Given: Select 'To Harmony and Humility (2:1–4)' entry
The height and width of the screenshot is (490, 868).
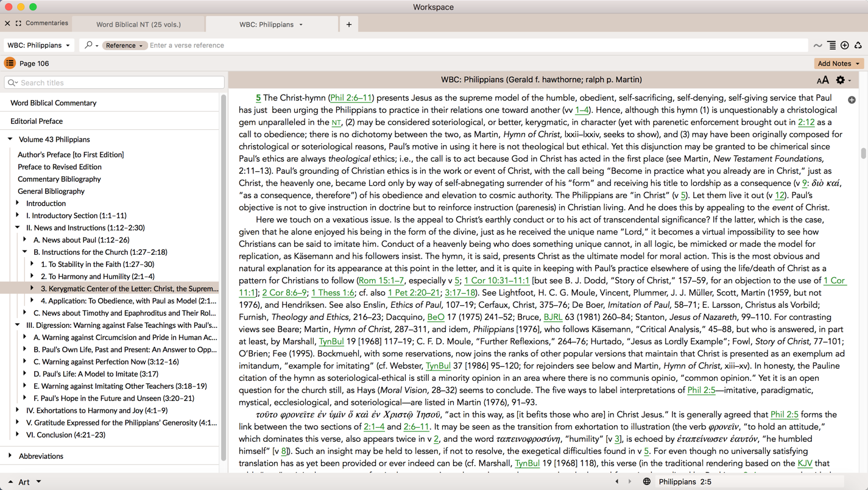Looking at the screenshot, I should [x=97, y=276].
